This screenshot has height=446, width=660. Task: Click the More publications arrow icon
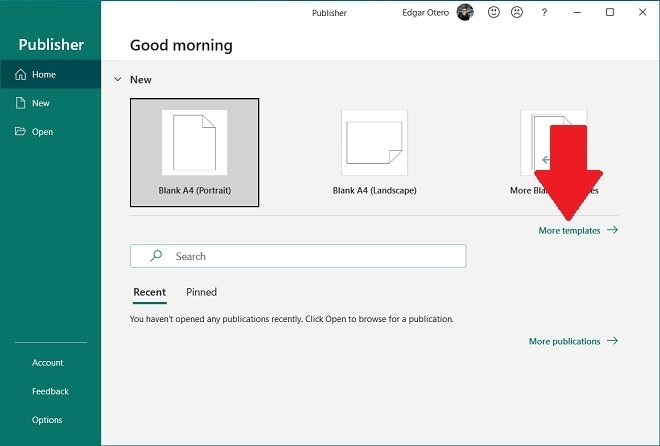pos(612,340)
